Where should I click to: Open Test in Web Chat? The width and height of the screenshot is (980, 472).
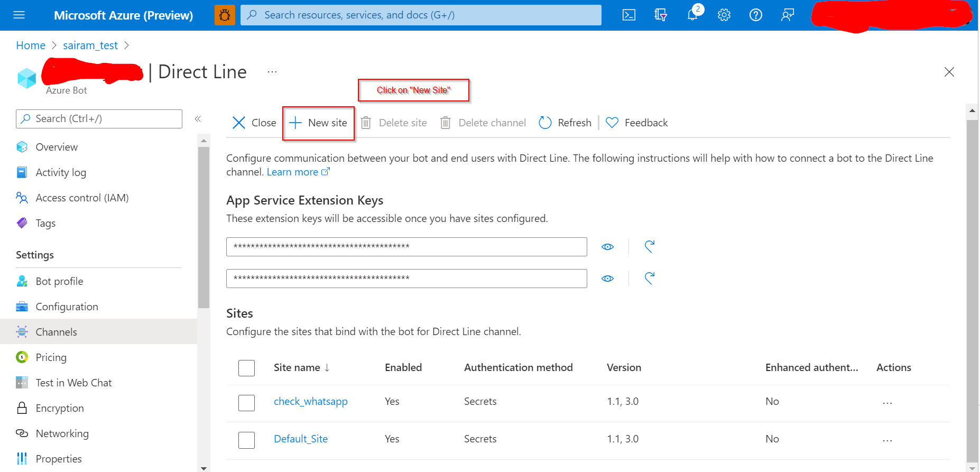[73, 383]
